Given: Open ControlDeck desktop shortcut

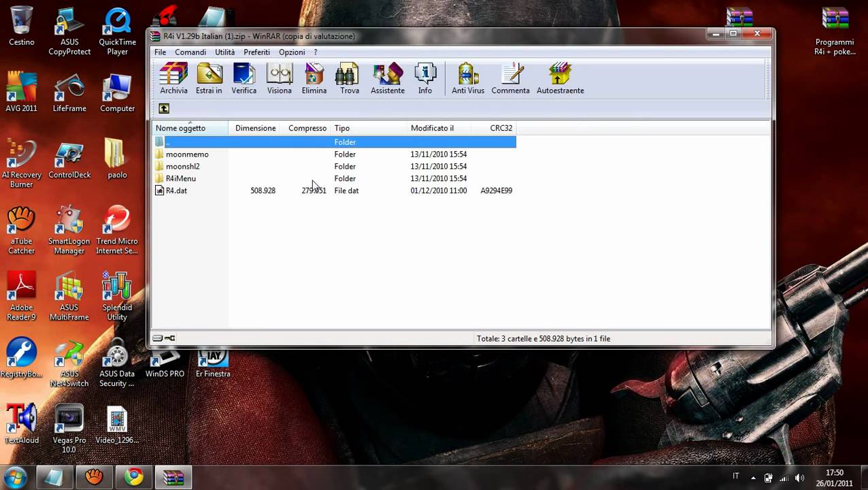Looking at the screenshot, I should [69, 159].
